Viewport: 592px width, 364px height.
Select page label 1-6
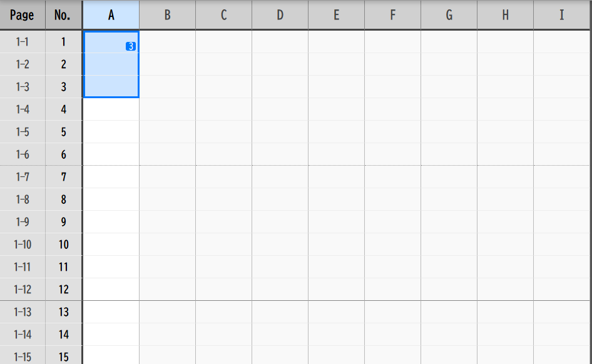click(22, 154)
